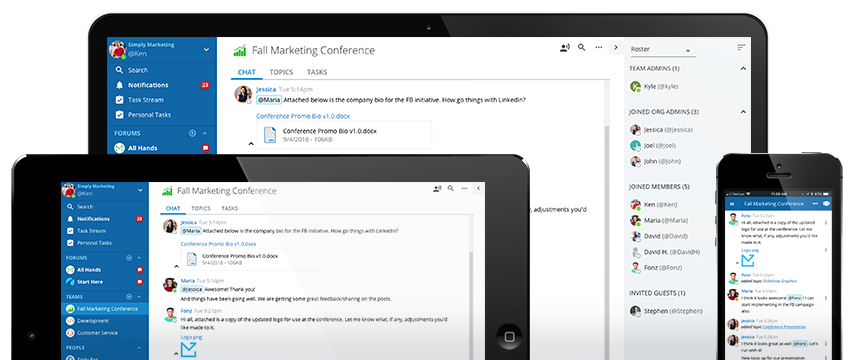Screen dimensions: 852x360
Task: Collapse the attachment preview in the laptop chat
Action: [250, 144]
